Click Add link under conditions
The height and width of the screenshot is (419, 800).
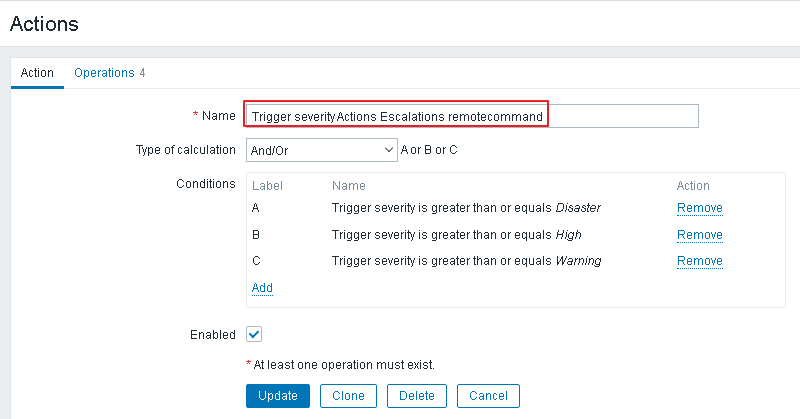tap(262, 288)
